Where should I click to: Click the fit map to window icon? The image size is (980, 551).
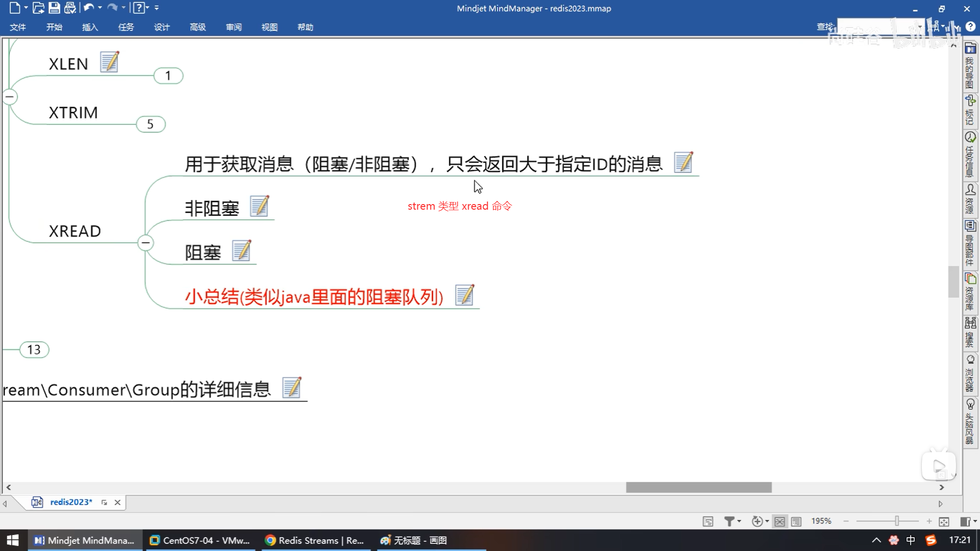pyautogui.click(x=944, y=521)
